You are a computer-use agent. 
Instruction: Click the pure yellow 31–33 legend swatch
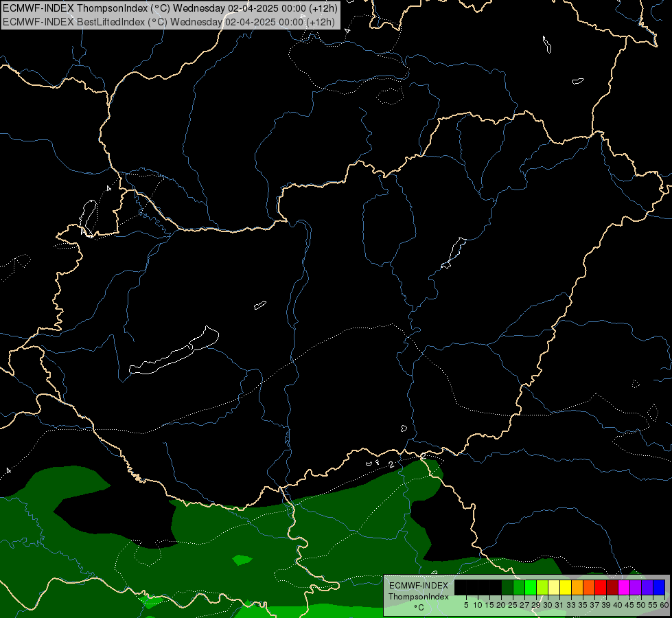click(x=566, y=587)
